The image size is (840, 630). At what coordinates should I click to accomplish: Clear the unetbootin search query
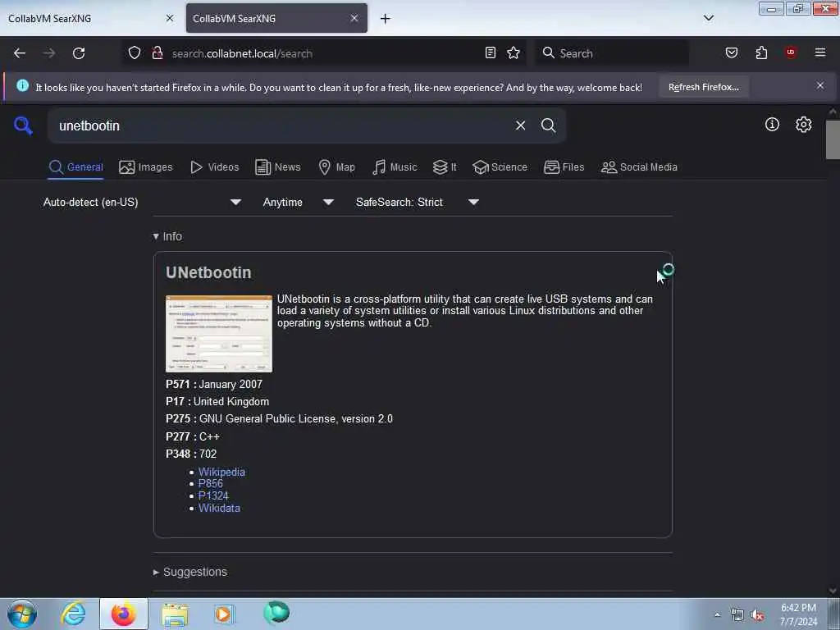coord(520,126)
